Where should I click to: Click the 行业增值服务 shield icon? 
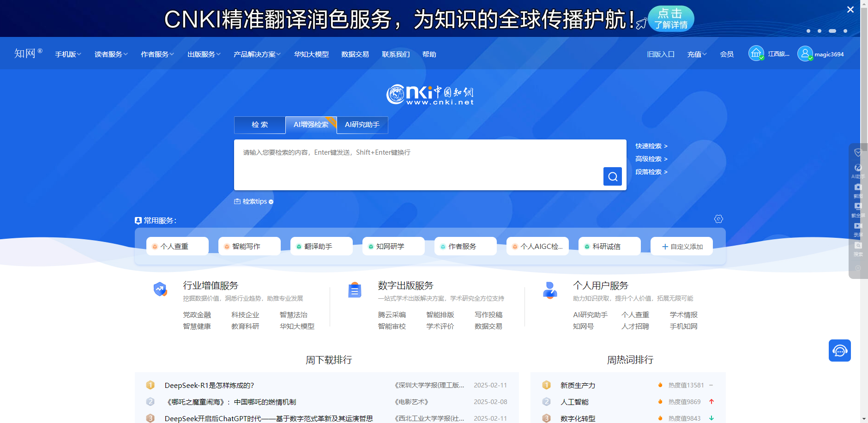(160, 289)
